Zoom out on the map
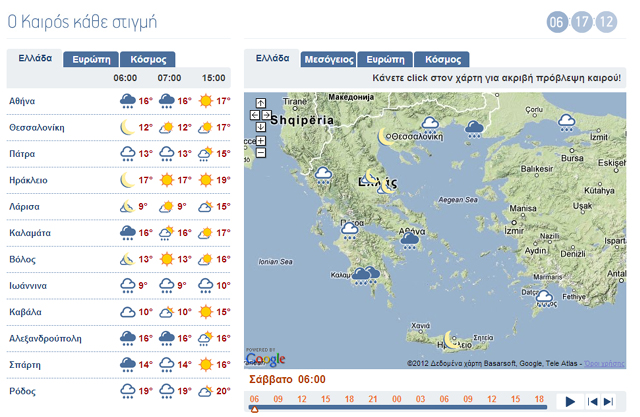640x417 pixels. [x=261, y=153]
